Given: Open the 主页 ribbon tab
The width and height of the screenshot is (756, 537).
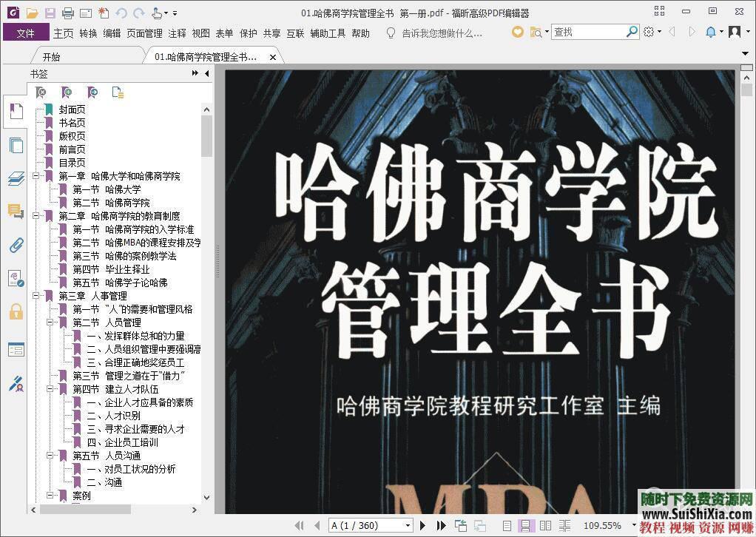Looking at the screenshot, I should (x=63, y=33).
